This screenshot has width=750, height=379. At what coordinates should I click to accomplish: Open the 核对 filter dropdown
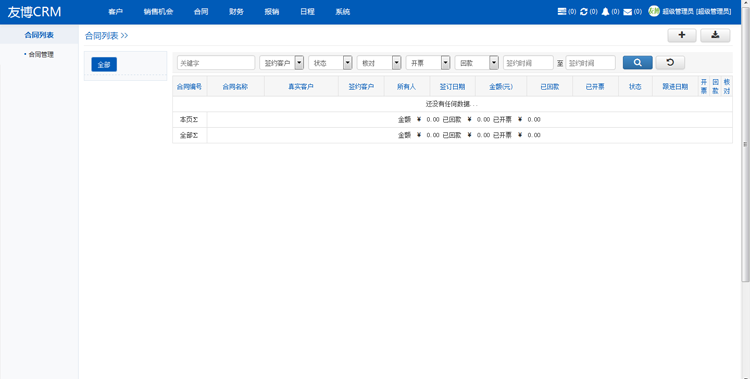(379, 63)
